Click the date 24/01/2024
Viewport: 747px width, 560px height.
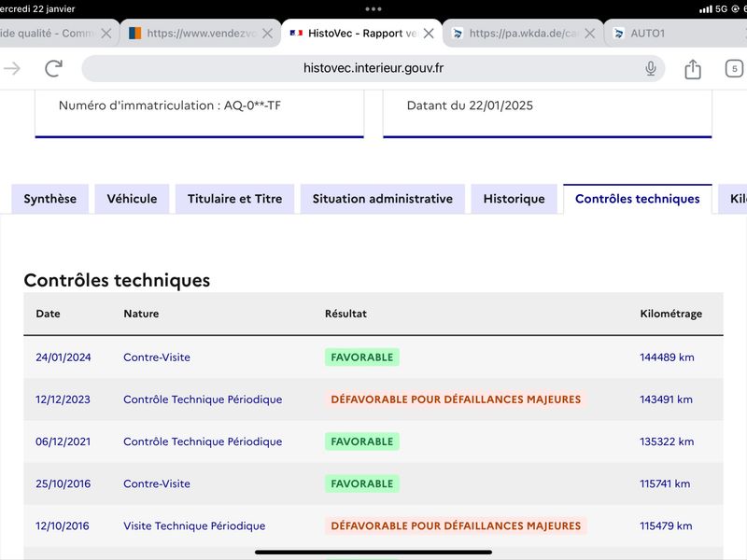pos(63,357)
